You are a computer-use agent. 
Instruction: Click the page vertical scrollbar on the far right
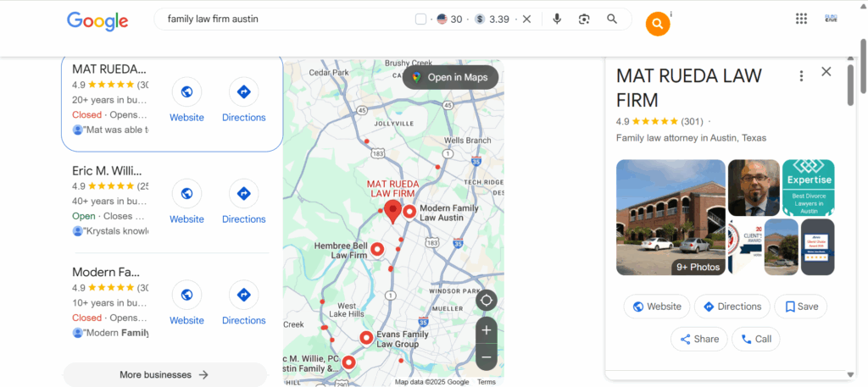coord(864,66)
